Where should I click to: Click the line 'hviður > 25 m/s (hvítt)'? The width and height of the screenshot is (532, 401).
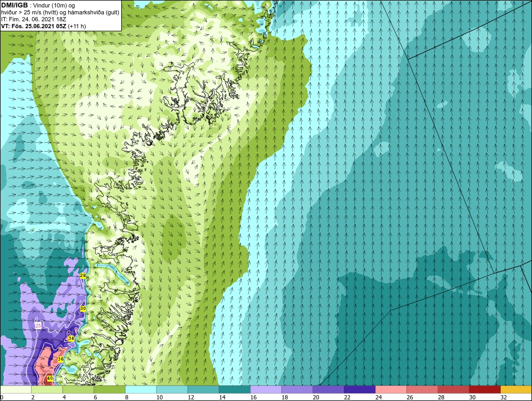(31, 13)
